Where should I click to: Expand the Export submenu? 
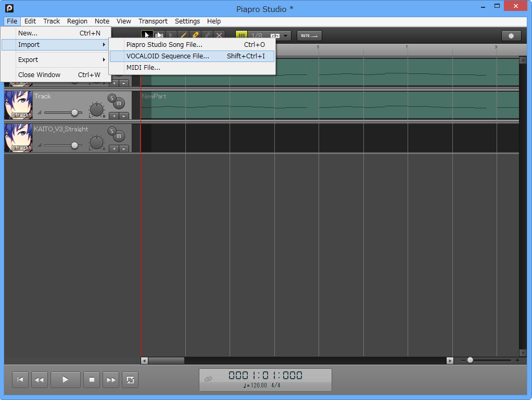[x=56, y=59]
